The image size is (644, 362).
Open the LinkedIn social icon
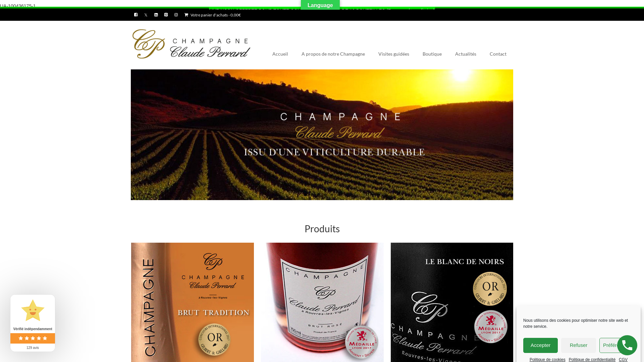pos(156,15)
